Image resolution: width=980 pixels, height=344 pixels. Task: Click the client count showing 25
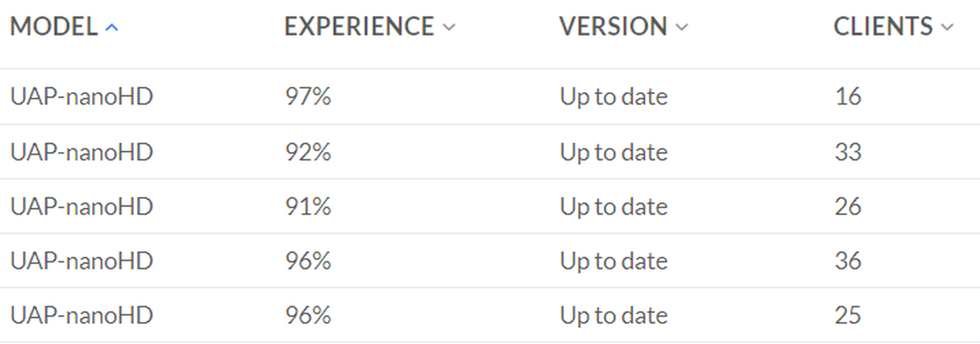[848, 316]
